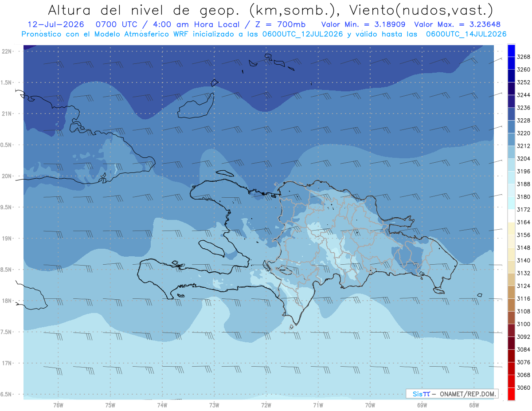Click the legend swatch between 3164 and 3156
The image size is (532, 411).
click(511, 228)
